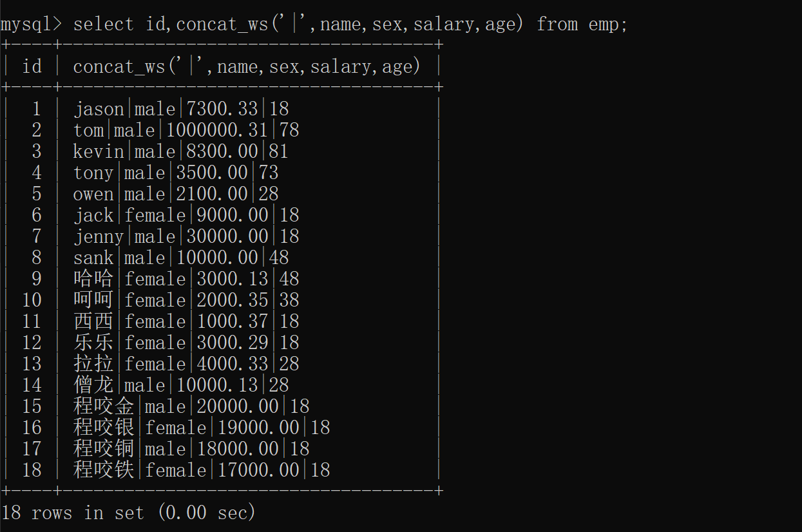Select the row text 程咬银|female|19000.00|18
Image resolution: width=802 pixels, height=532 pixels.
202,428
